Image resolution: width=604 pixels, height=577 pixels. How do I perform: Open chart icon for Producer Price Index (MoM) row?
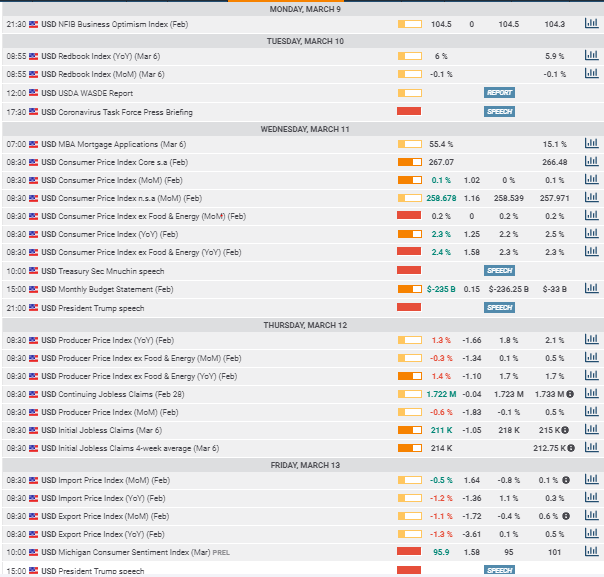click(x=591, y=411)
